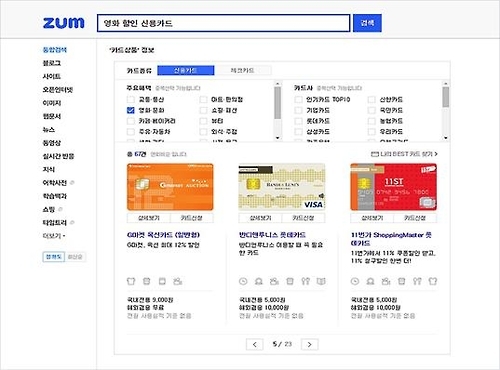Check the 교통·통신 benefit checkbox

coord(131,99)
